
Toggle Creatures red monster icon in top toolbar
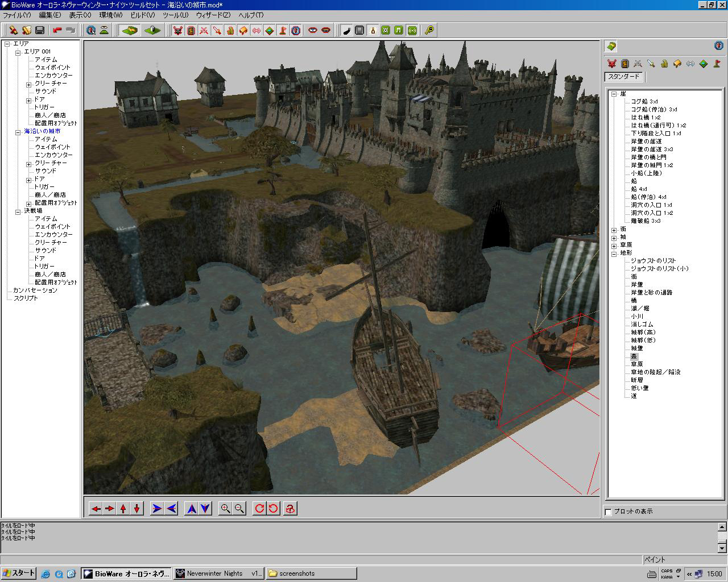178,30
